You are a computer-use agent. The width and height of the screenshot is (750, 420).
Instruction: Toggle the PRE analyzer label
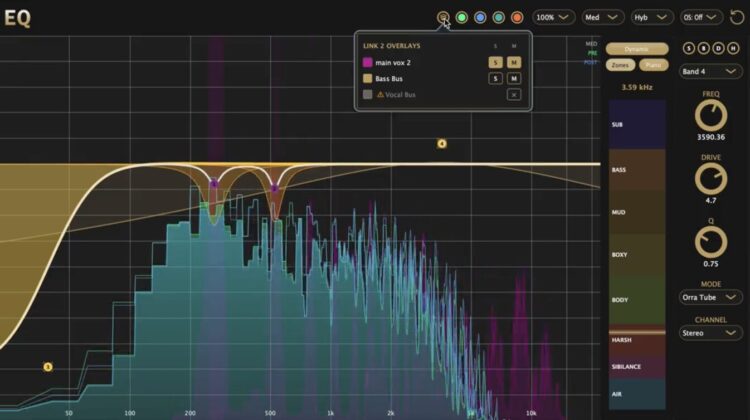[592, 53]
